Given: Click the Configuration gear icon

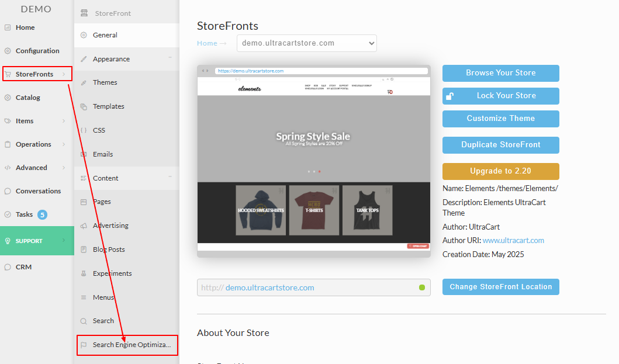Looking at the screenshot, I should point(8,51).
